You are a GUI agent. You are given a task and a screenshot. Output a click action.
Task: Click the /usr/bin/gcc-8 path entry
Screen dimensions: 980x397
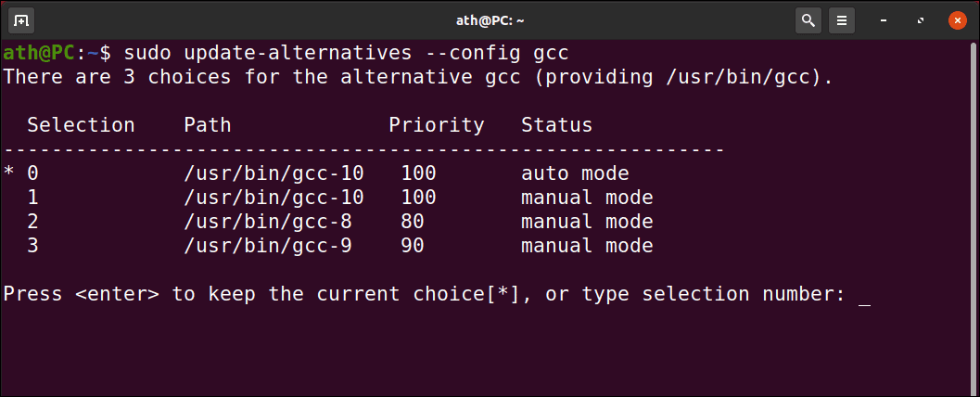(268, 222)
